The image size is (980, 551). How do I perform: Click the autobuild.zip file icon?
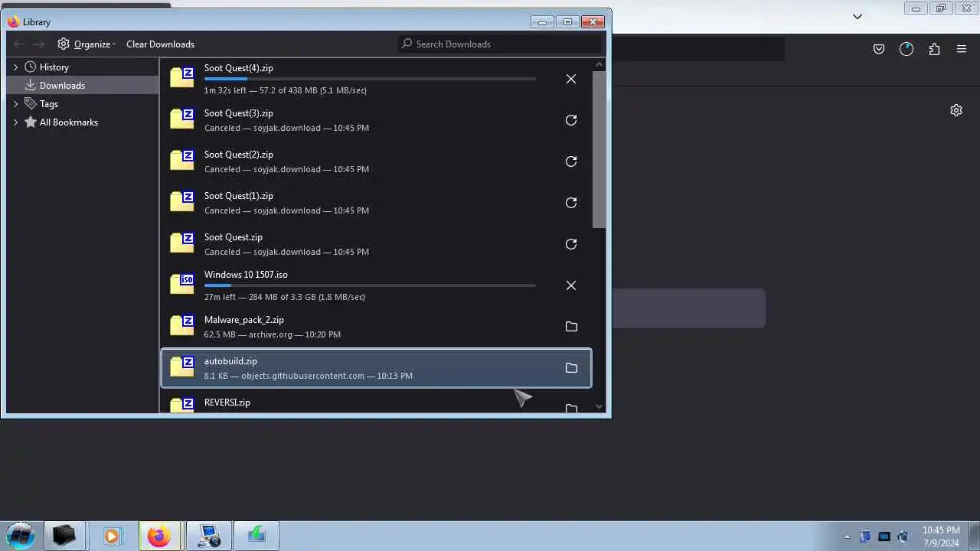[182, 367]
